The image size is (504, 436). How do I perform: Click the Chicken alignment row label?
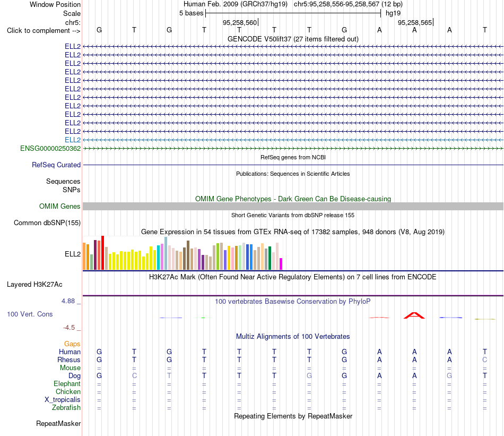(x=68, y=391)
